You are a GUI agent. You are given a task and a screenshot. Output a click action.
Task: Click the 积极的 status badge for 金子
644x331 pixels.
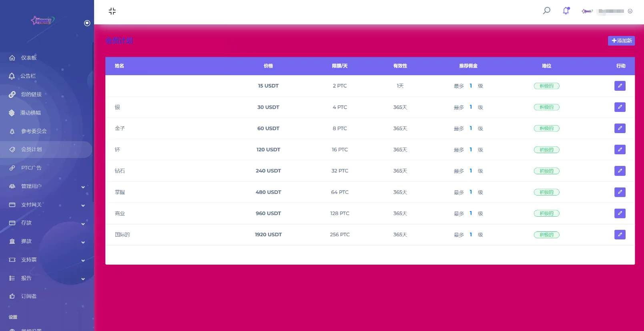[546, 128]
